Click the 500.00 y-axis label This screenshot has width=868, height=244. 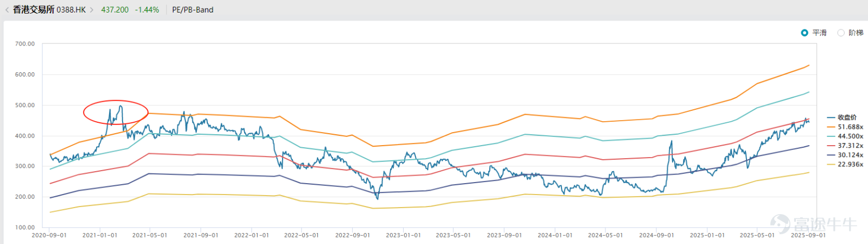[25, 105]
